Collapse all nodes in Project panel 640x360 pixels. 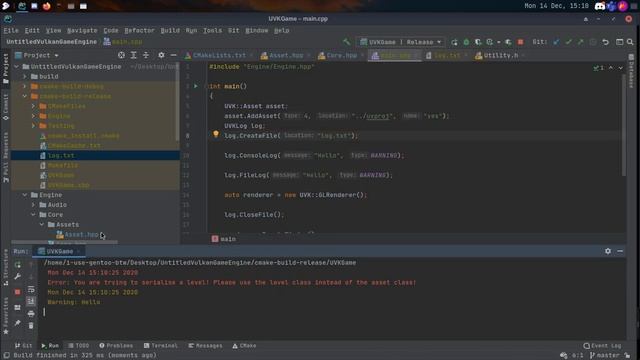click(x=146, y=55)
